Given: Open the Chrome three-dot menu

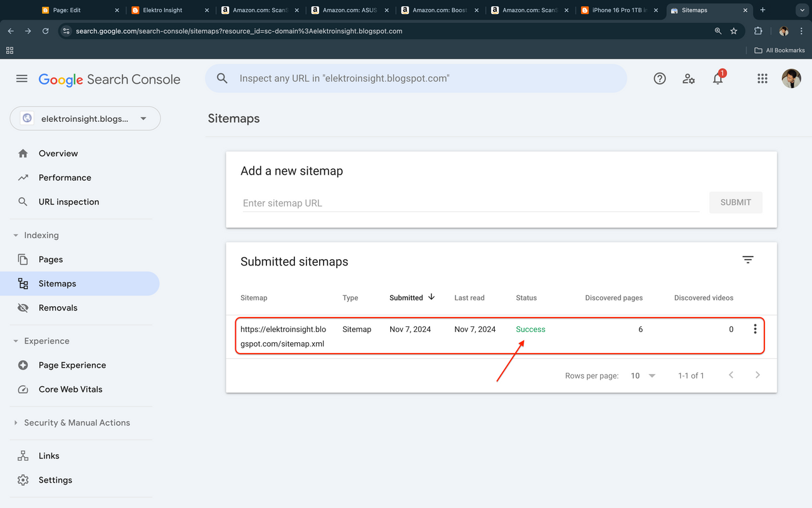Looking at the screenshot, I should 801,31.
